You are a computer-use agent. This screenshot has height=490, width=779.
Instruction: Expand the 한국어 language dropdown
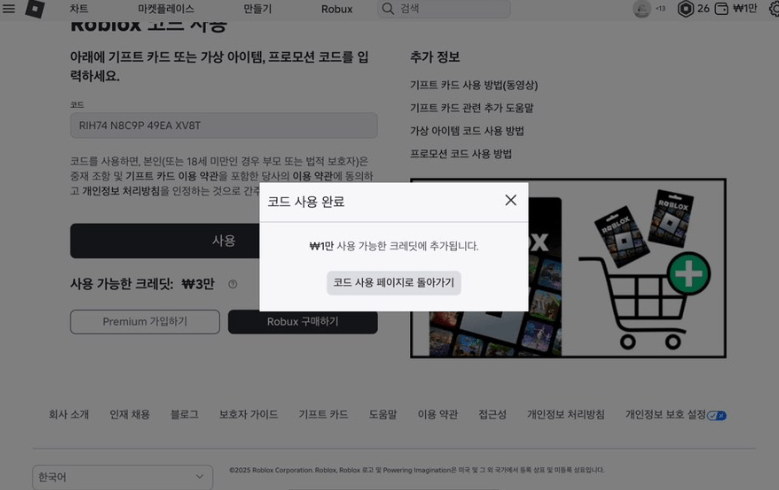123,477
